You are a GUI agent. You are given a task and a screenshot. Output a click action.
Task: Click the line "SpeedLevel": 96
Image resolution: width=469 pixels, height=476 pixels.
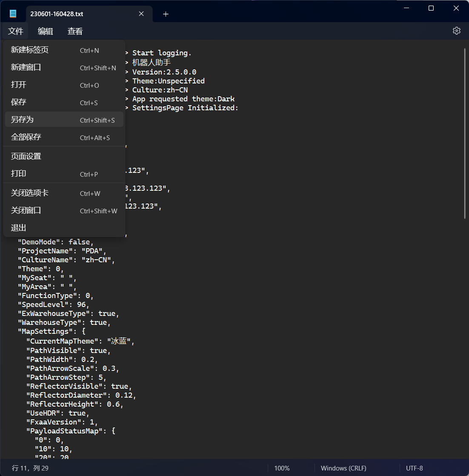point(53,304)
